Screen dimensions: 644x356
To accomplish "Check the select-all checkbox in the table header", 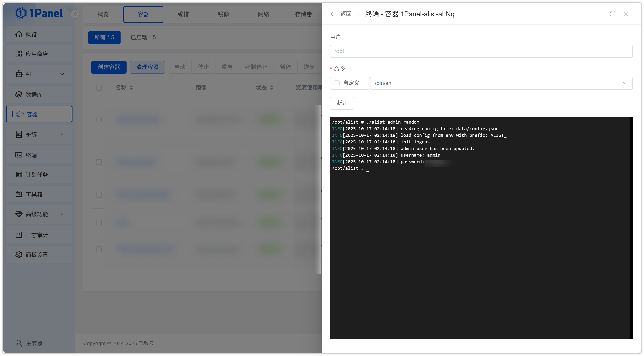I will (99, 88).
